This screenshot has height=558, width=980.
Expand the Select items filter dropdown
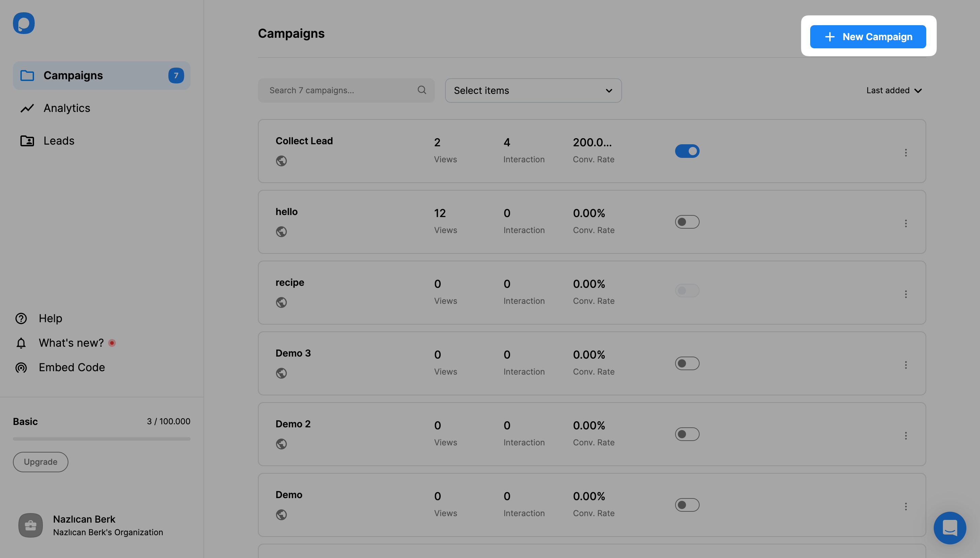coord(533,89)
